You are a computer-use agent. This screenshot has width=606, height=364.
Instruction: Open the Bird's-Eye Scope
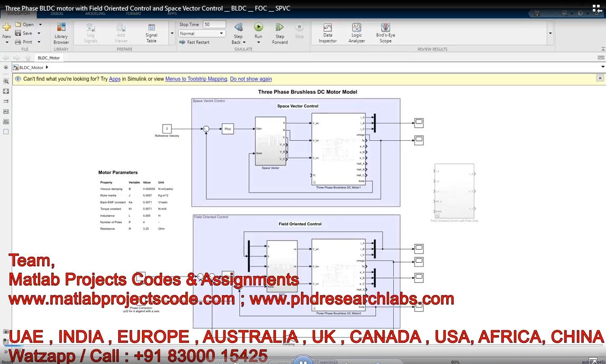tap(385, 33)
